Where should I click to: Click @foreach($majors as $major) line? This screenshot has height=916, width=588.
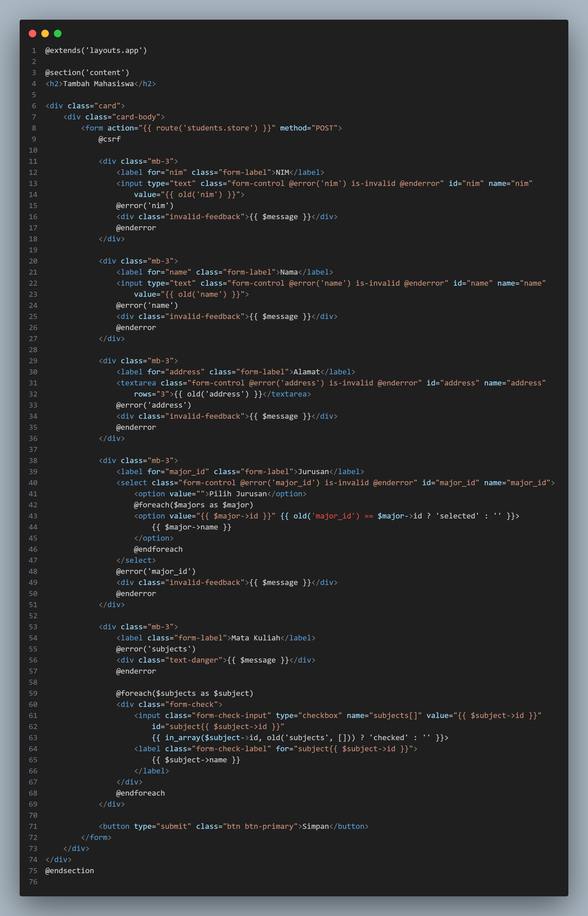(193, 505)
